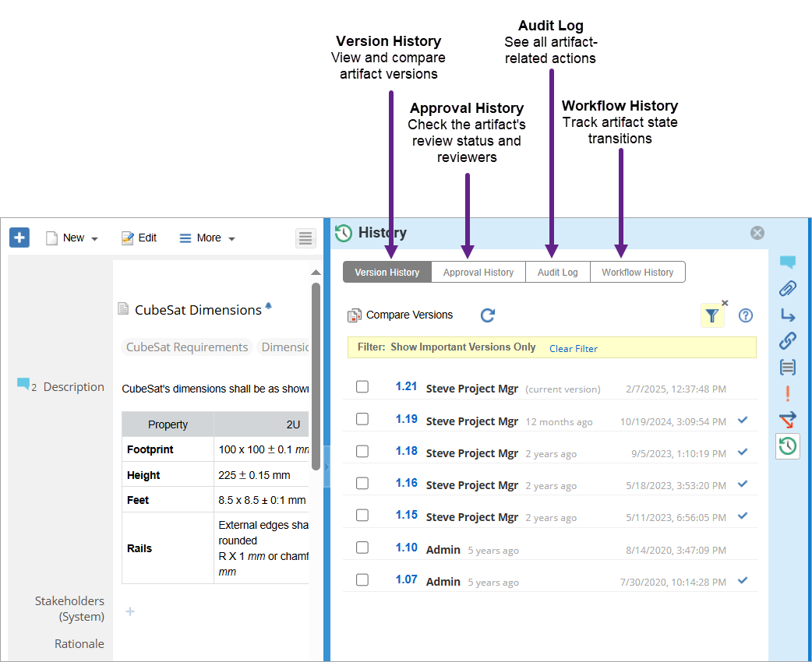This screenshot has height=662, width=812.
Task: Select checkbox for version 1.18
Action: [x=362, y=452]
